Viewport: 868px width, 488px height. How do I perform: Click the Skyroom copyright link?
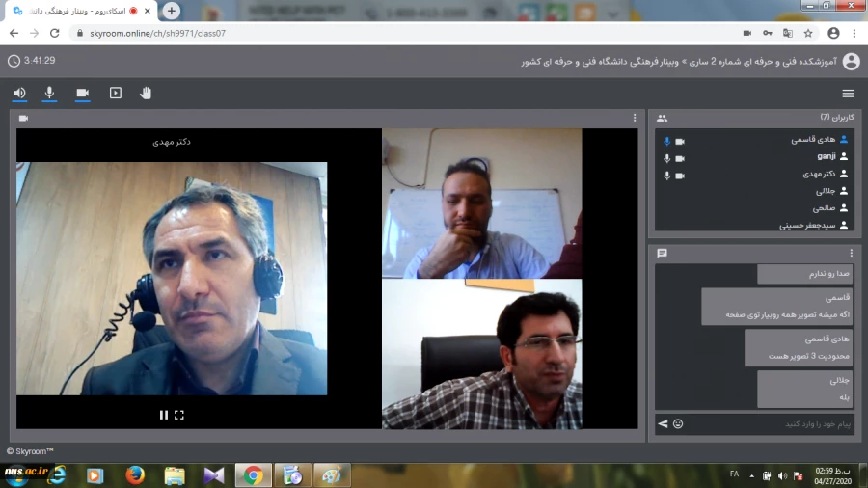pyautogui.click(x=31, y=451)
